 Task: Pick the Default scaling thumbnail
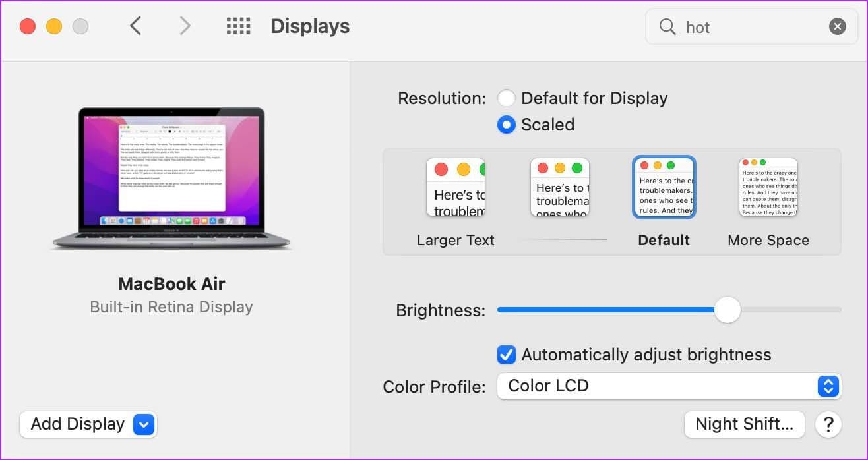coord(664,188)
